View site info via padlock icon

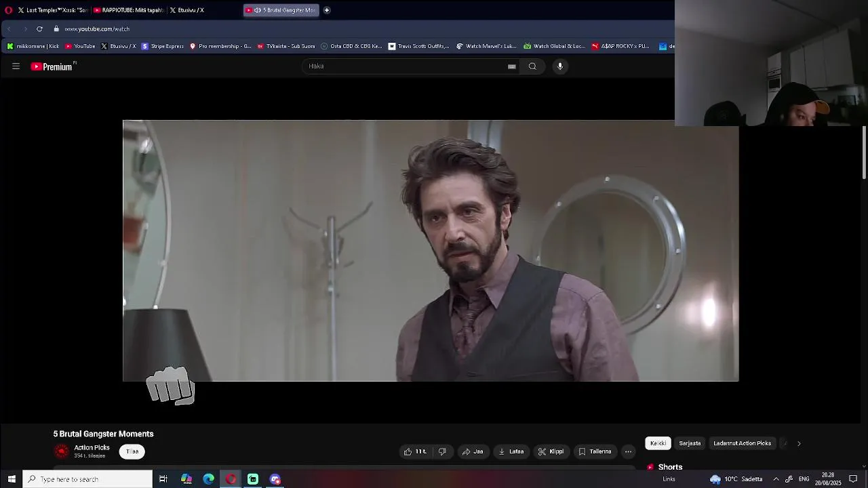[57, 29]
